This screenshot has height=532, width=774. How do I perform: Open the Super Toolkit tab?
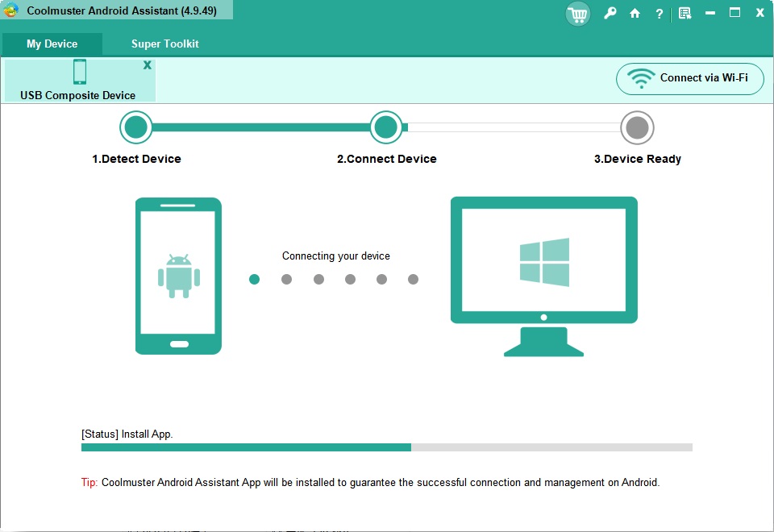(164, 44)
